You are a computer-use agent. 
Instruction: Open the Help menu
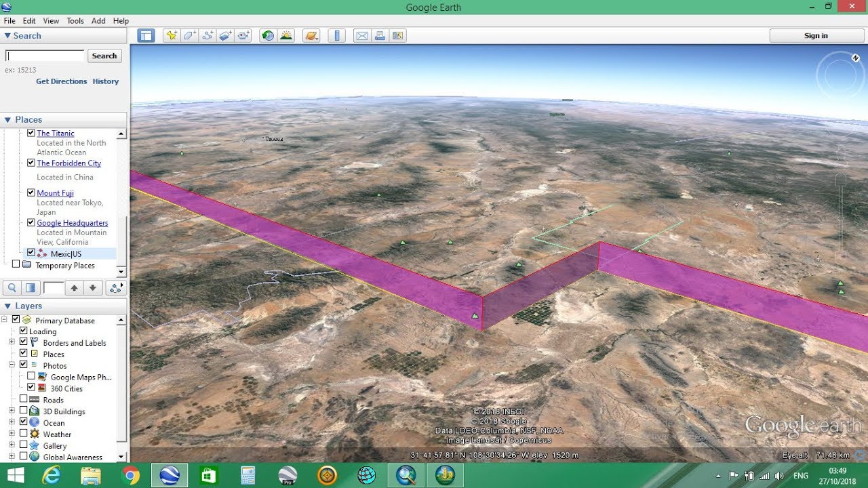(121, 21)
